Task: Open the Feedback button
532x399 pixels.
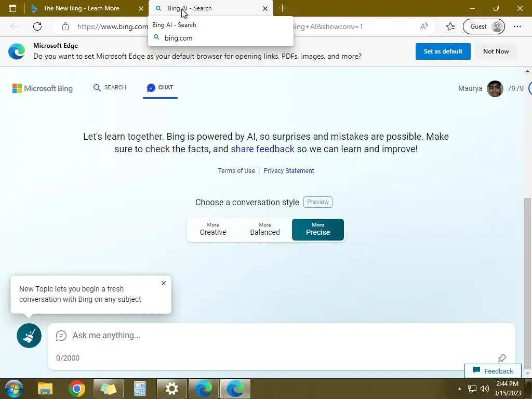Action: [x=493, y=371]
